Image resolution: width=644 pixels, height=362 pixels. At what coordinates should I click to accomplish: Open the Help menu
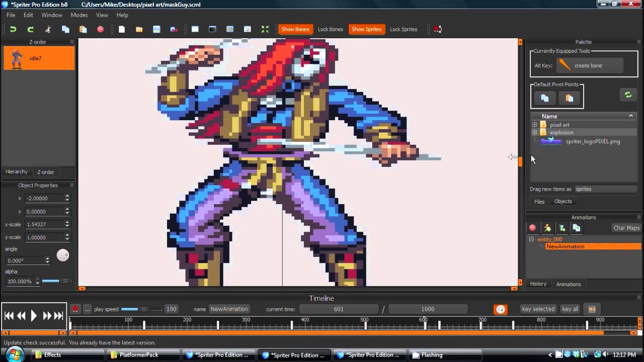click(122, 15)
